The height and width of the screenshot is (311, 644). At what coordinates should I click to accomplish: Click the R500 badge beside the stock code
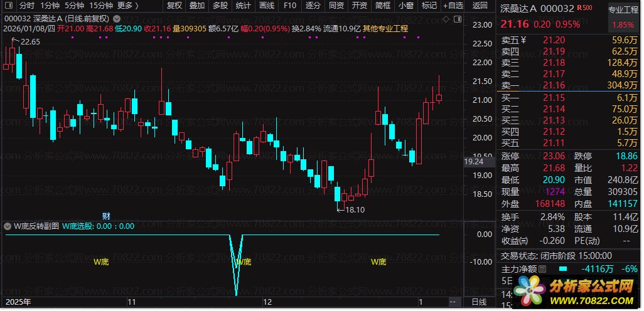tap(584, 8)
